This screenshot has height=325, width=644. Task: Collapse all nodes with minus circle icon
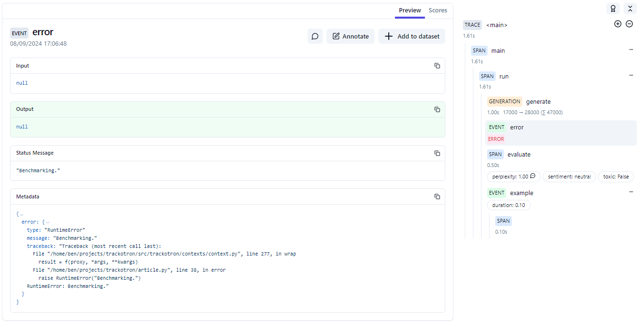629,24
